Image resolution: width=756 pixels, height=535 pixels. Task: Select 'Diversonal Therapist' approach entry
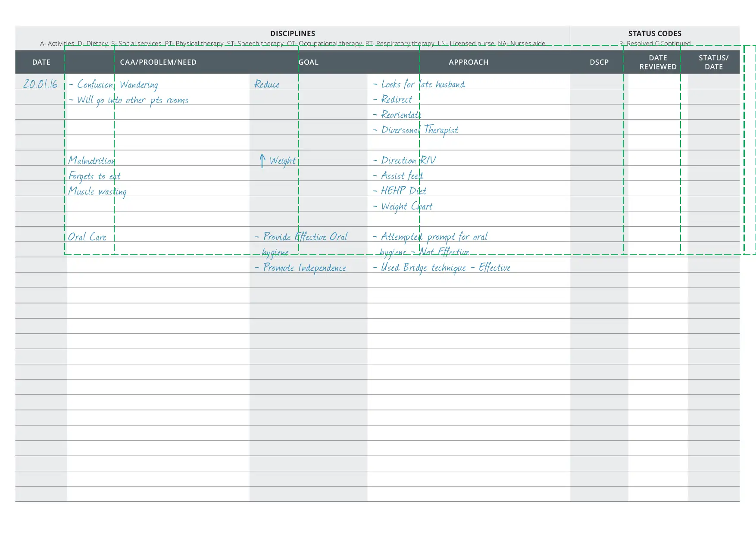click(x=415, y=130)
